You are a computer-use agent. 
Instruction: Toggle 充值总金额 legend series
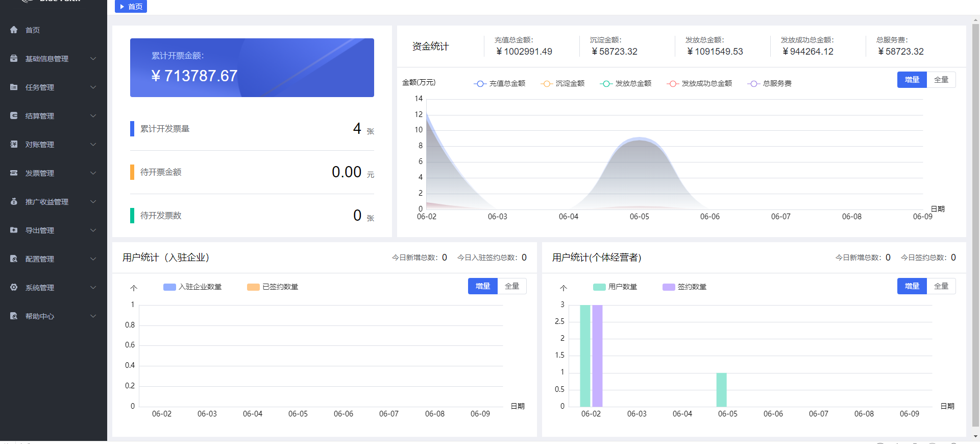pyautogui.click(x=500, y=83)
